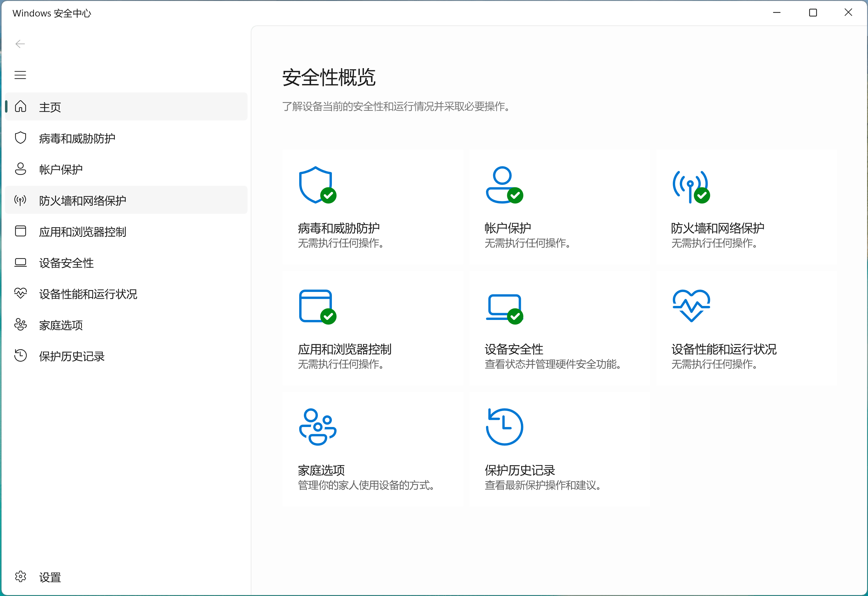Click the 设备性能和运行状况 card title

click(724, 349)
